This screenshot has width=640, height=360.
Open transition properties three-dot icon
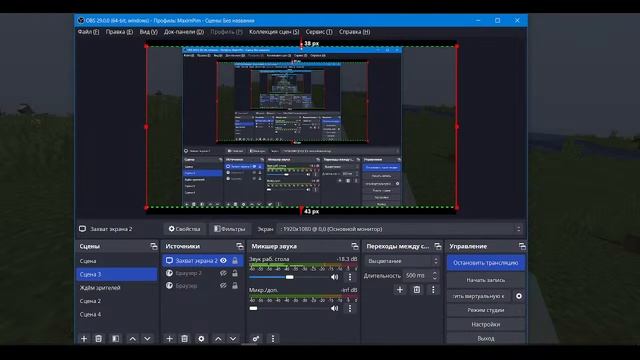click(x=433, y=290)
